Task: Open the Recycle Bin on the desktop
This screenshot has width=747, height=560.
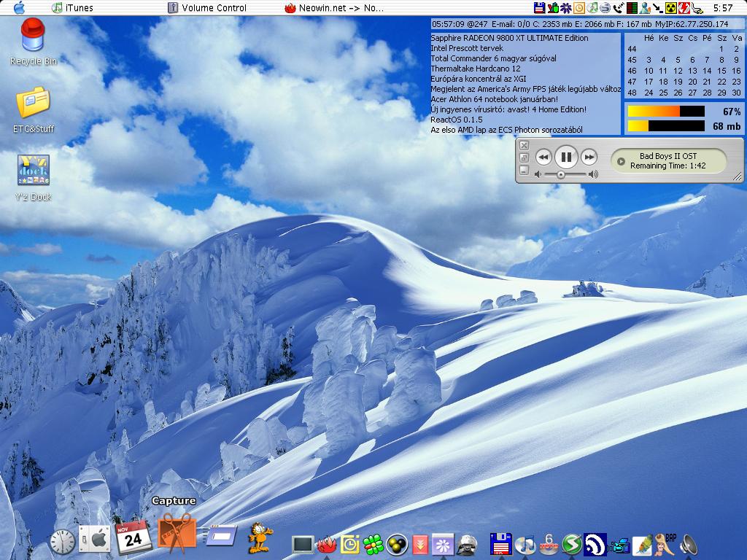Action: point(33,37)
